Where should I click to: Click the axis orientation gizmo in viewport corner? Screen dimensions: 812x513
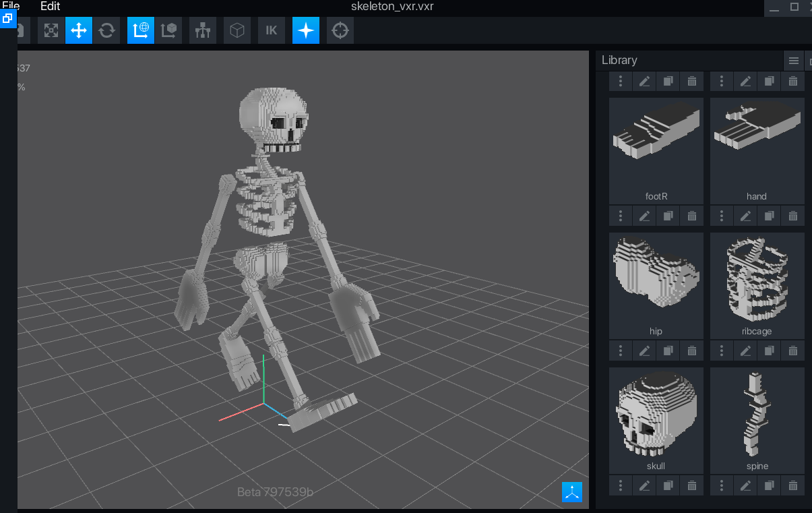coord(571,492)
